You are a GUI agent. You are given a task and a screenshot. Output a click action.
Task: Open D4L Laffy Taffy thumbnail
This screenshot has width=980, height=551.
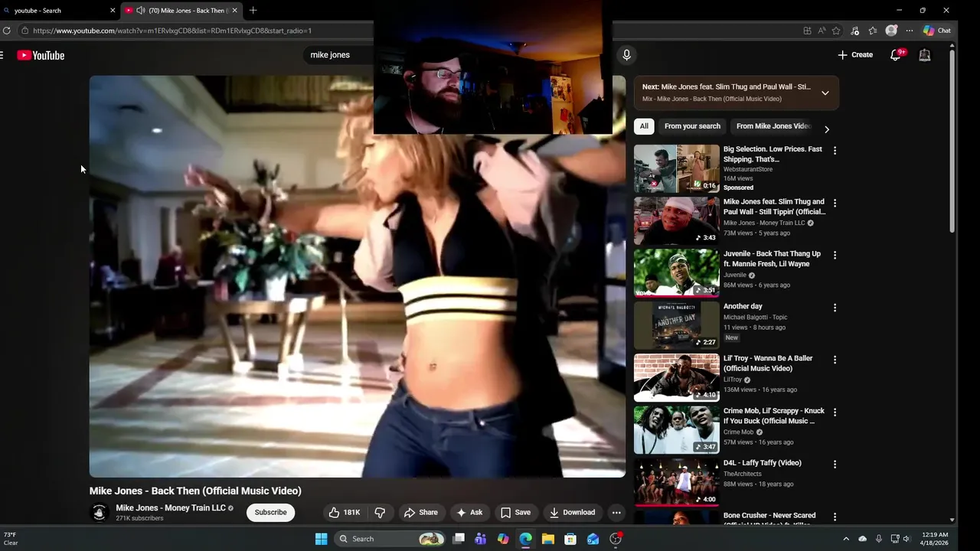pos(677,482)
